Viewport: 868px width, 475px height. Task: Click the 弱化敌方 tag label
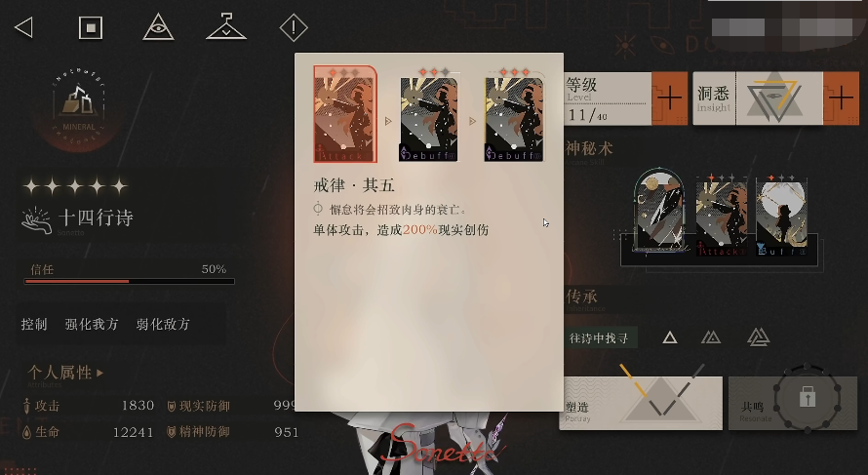point(163,325)
